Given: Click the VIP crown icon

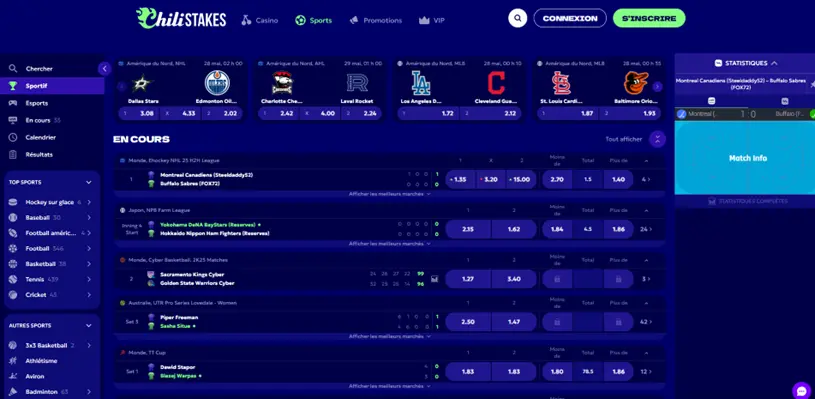Looking at the screenshot, I should point(424,20).
